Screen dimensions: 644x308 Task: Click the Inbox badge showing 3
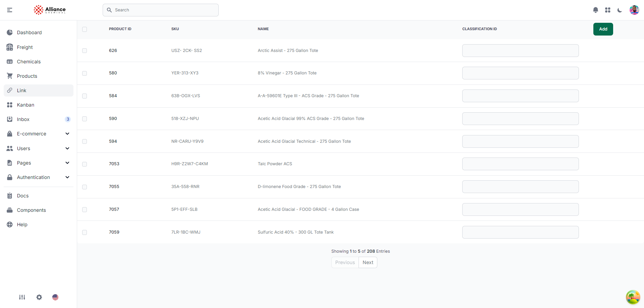tap(68, 119)
